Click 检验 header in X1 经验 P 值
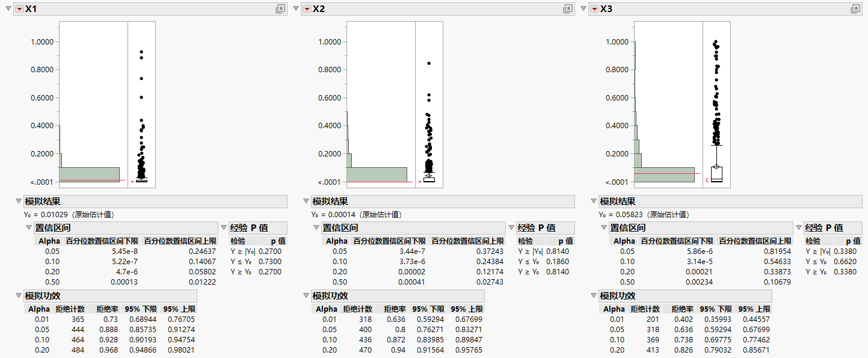Image resolution: width=868 pixels, height=358 pixels. [x=238, y=241]
